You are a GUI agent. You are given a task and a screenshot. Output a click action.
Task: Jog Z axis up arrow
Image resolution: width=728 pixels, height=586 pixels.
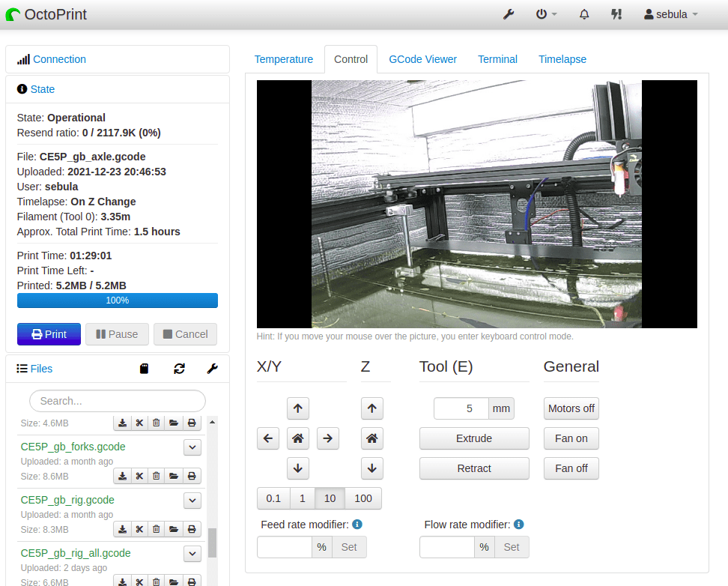point(371,408)
